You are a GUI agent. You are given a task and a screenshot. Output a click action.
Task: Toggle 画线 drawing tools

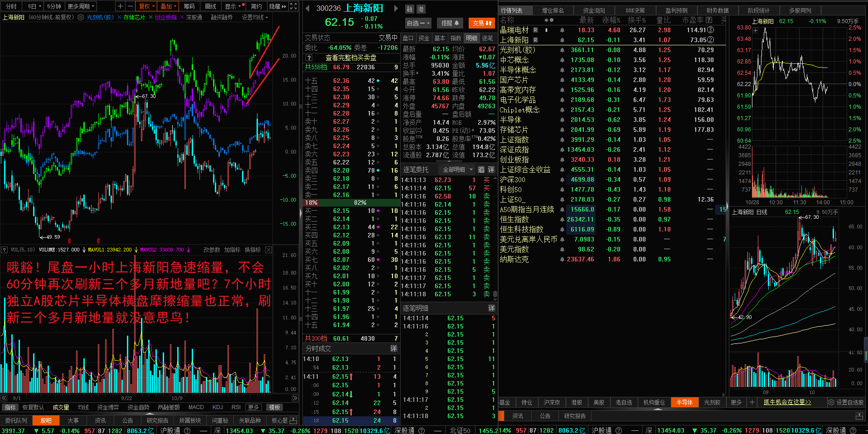tap(210, 6)
